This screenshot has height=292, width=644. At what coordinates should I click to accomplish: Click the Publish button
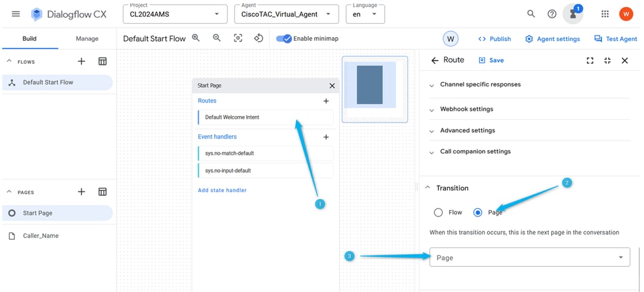pyautogui.click(x=494, y=39)
